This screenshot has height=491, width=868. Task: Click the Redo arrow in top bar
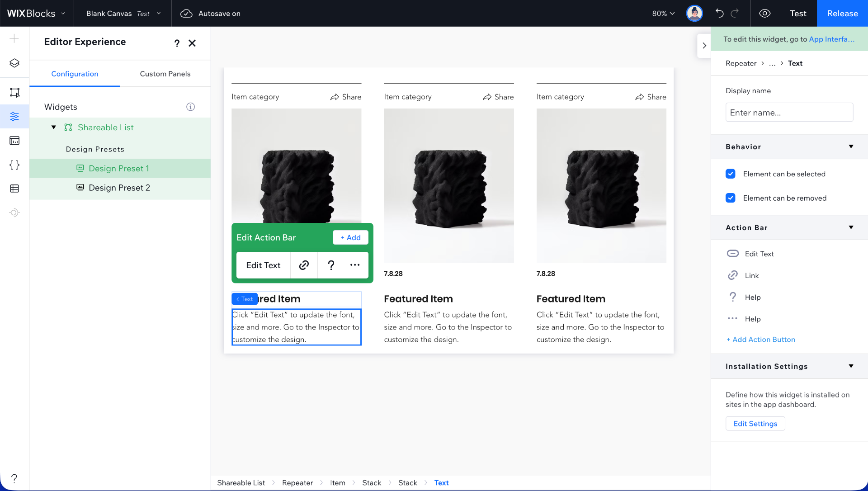[735, 13]
